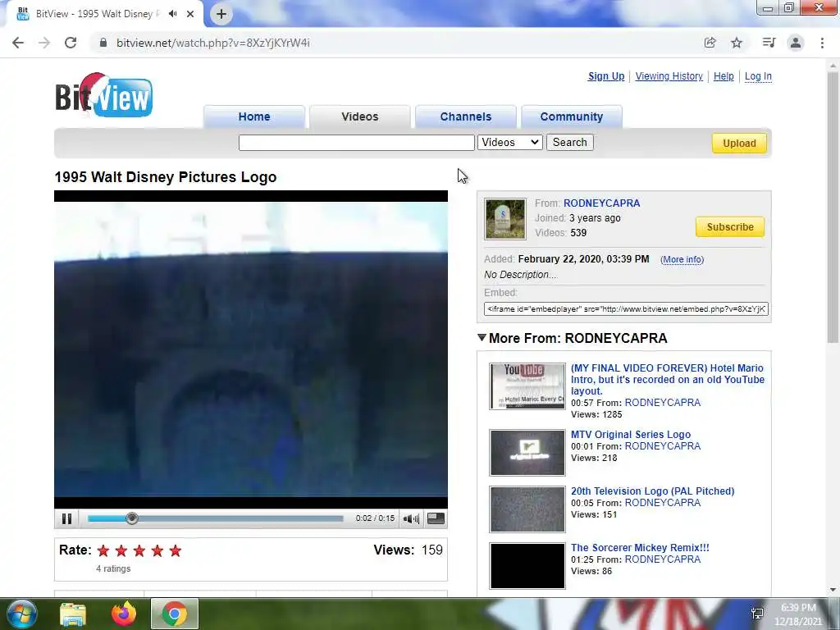Open the Help link
The image size is (840, 630).
[x=724, y=76]
